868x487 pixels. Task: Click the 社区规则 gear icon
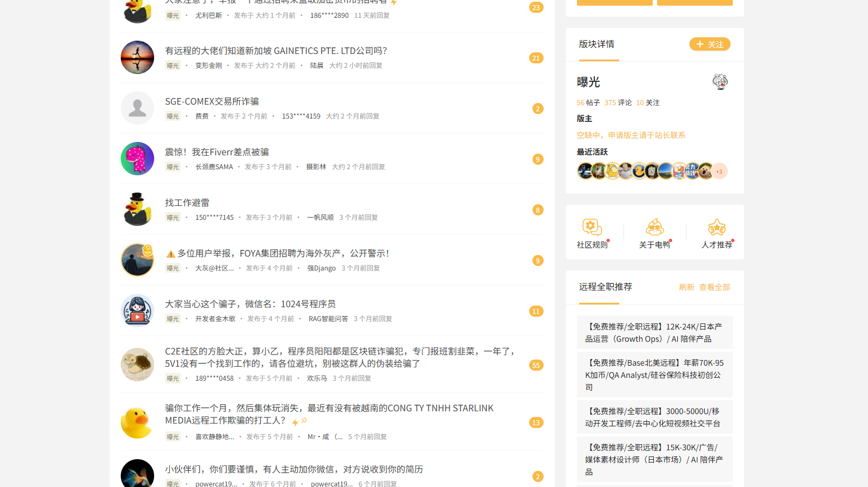point(591,227)
